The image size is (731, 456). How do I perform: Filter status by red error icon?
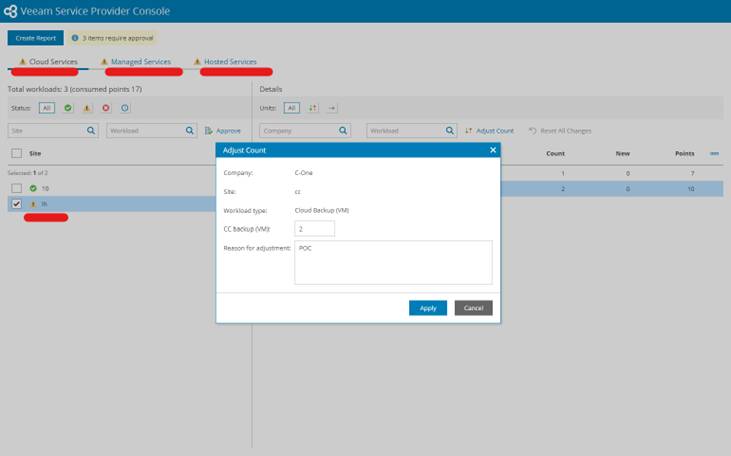coord(106,108)
